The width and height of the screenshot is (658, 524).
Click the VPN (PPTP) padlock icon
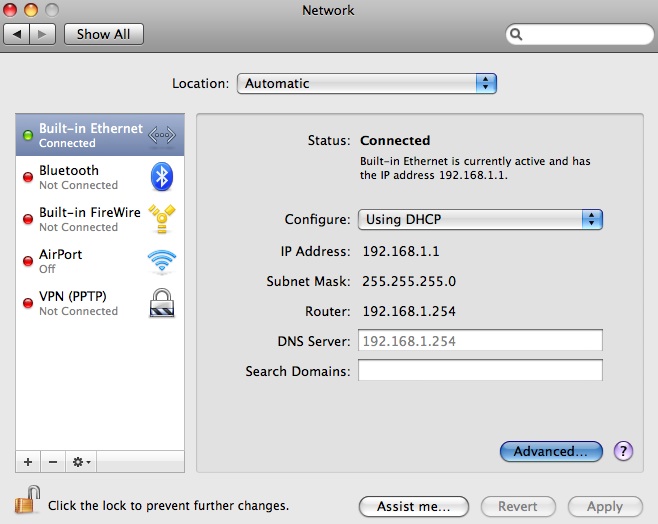(x=161, y=303)
